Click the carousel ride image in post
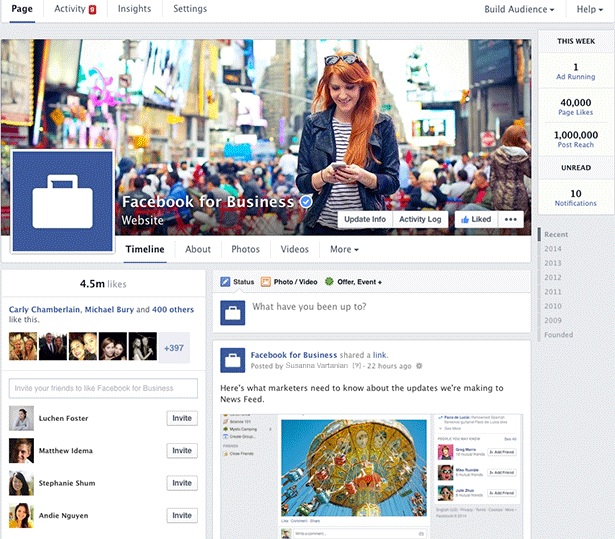Viewport: 615px width, 539px height. pos(354,468)
